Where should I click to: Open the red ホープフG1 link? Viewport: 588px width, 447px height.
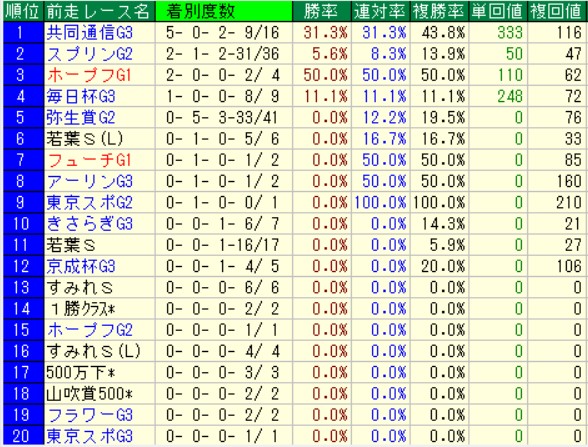pyautogui.click(x=89, y=75)
